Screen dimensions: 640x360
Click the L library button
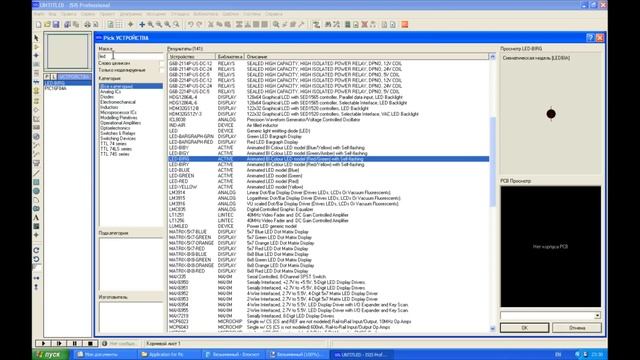click(53, 77)
